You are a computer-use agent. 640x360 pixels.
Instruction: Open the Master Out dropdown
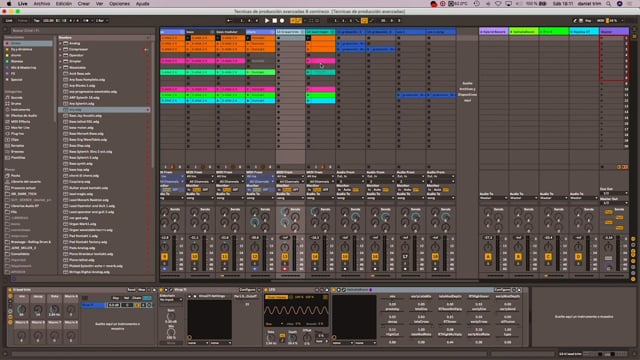point(614,203)
